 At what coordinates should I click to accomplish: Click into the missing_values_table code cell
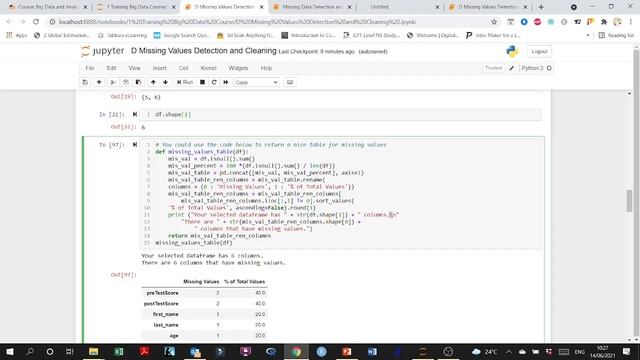tap(341, 193)
